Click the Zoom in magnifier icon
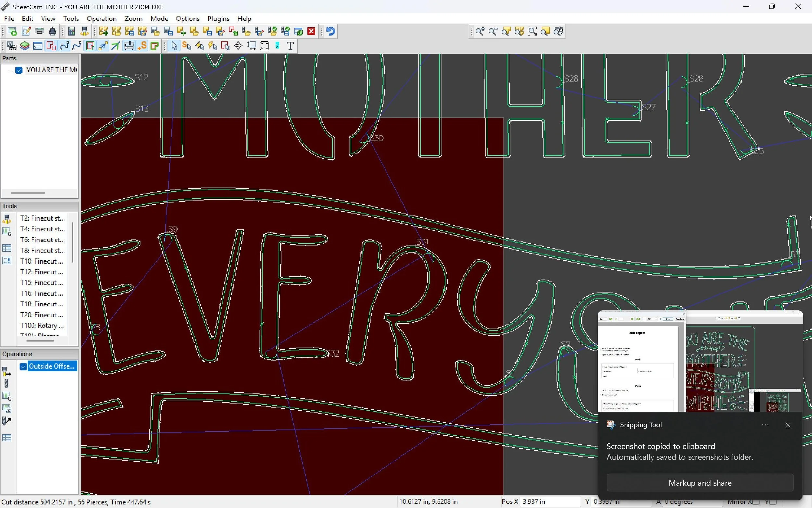The width and height of the screenshot is (812, 508). pos(480,31)
